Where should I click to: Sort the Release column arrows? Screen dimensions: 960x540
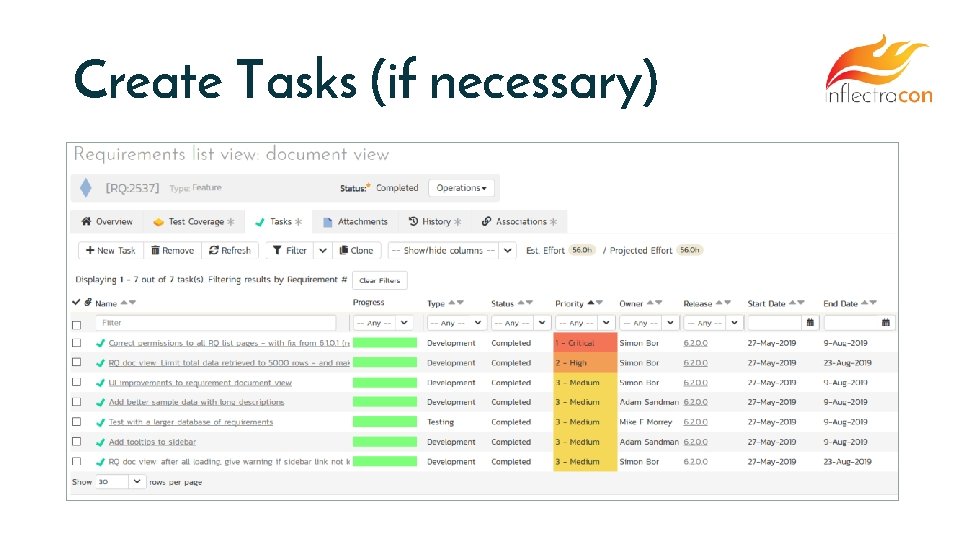point(723,302)
